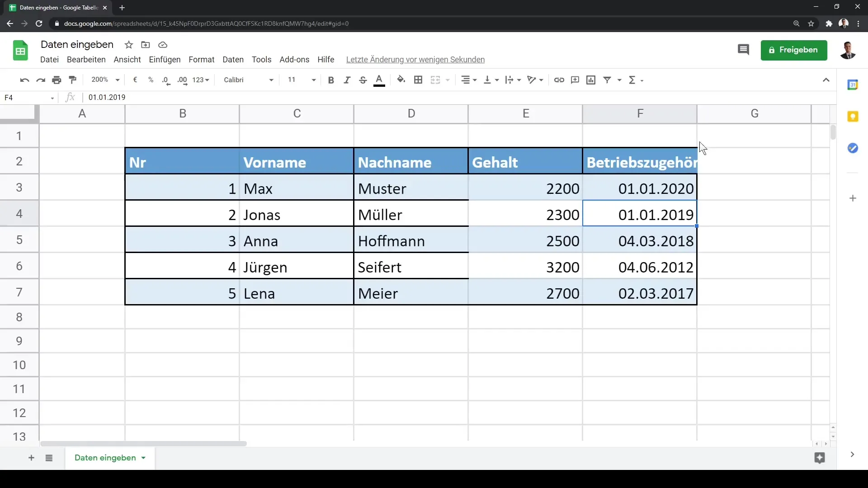
Task: Toggle strikethrough formatting
Action: click(363, 80)
